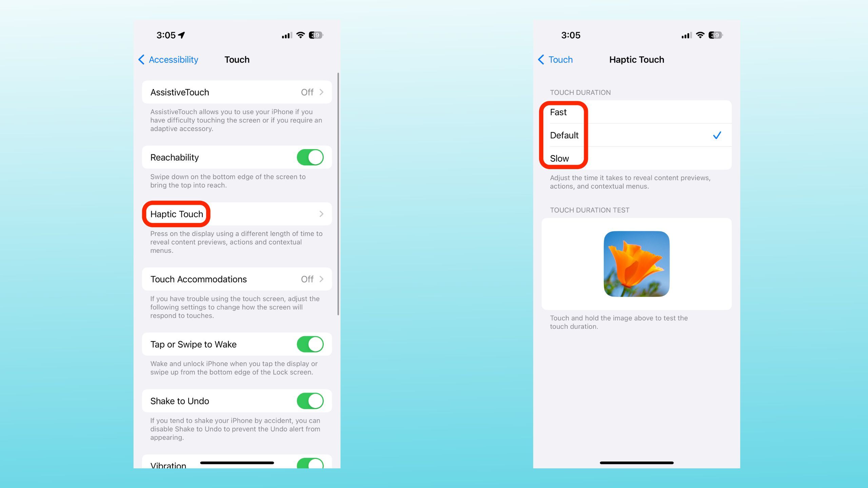Tap Default checkmark to confirm selection
Screen dimensions: 868x488
pos(717,135)
